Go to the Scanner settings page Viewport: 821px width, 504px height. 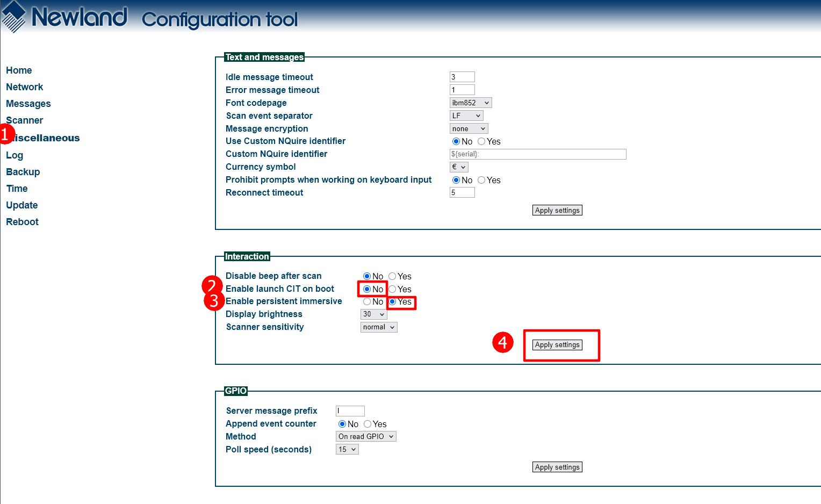click(24, 120)
